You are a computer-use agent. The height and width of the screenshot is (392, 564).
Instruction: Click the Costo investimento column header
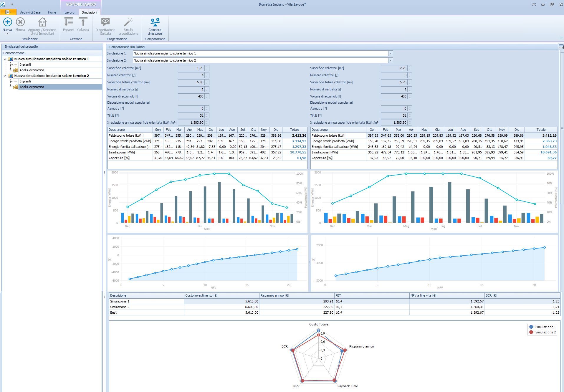point(221,295)
